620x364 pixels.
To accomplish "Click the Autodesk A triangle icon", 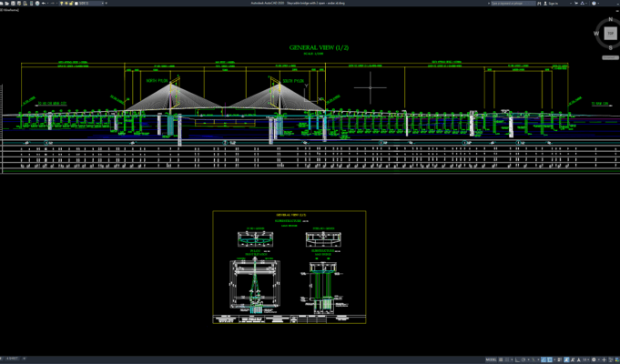I will (583, 3).
